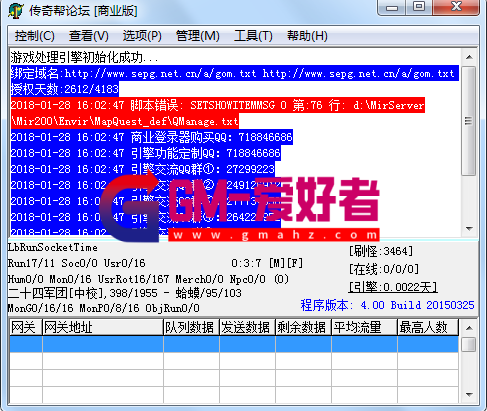
Task: Click the application icon in title bar
Action: point(15,10)
